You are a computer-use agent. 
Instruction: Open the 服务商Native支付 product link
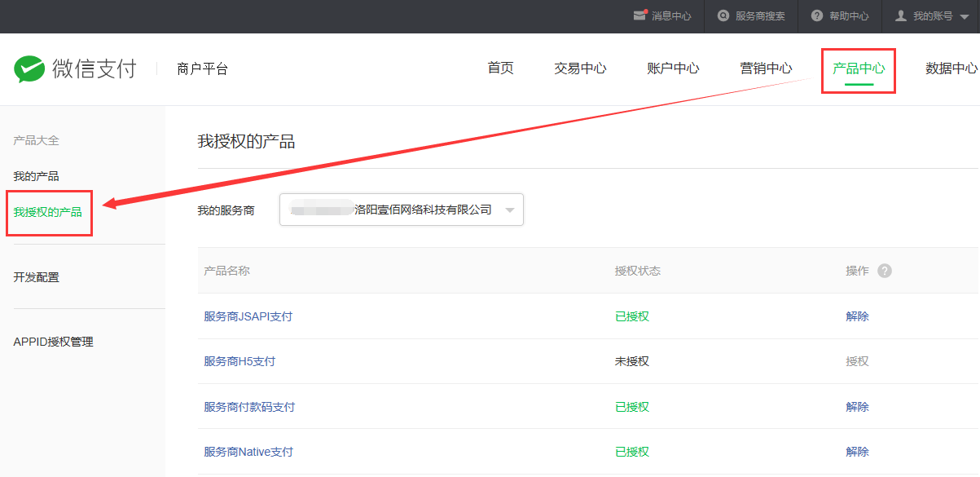click(x=248, y=452)
